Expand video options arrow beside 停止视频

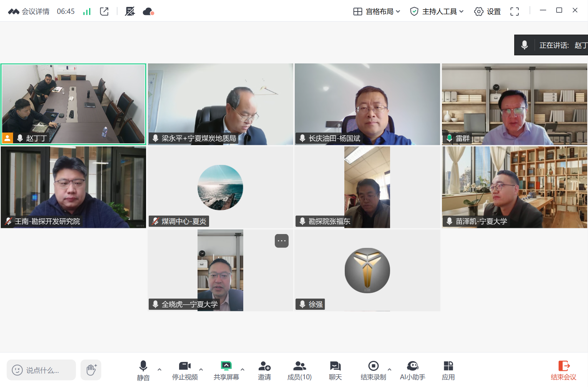pos(201,369)
